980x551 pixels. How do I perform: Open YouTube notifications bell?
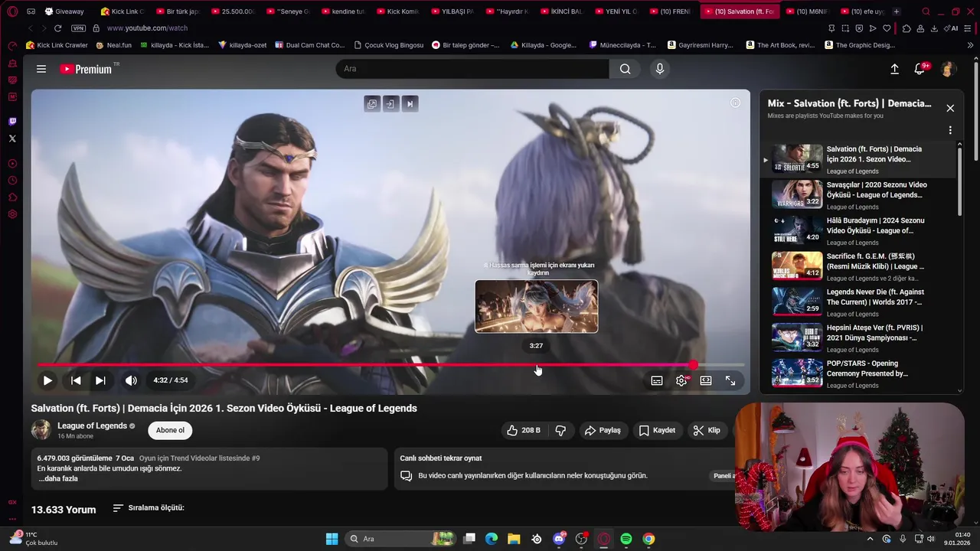[921, 69]
